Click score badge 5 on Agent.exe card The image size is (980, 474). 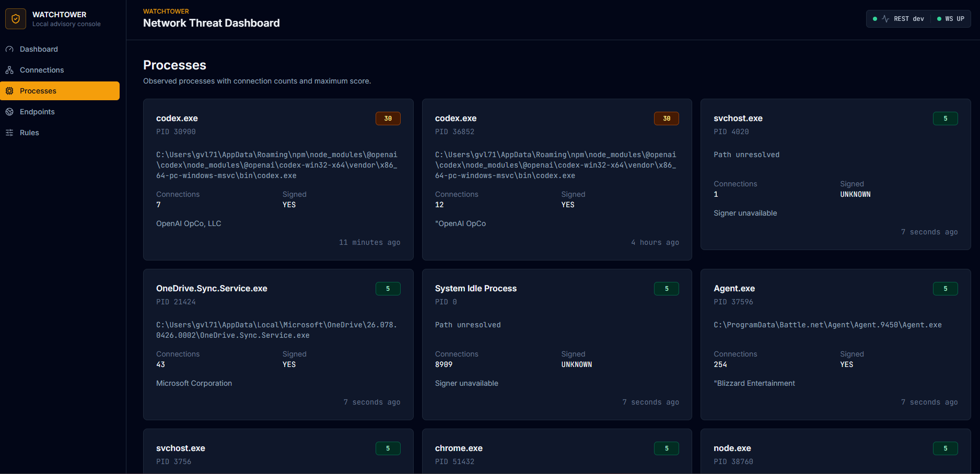[x=946, y=289]
